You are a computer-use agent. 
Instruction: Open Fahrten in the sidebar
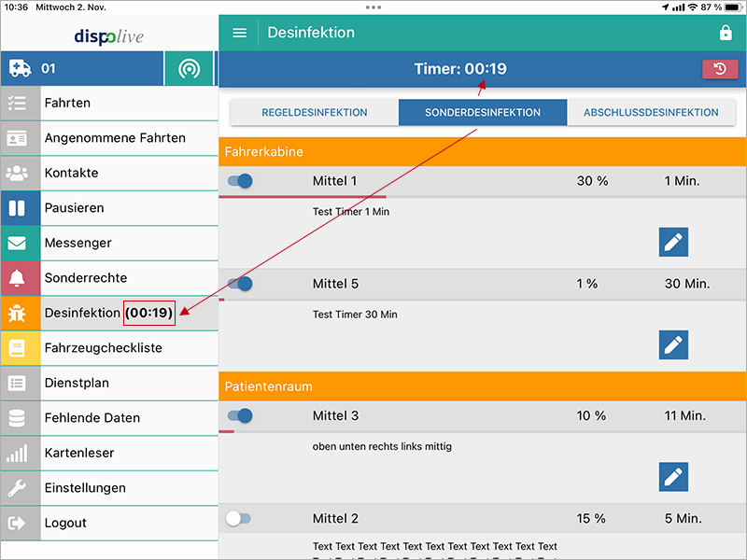pyautogui.click(x=67, y=103)
